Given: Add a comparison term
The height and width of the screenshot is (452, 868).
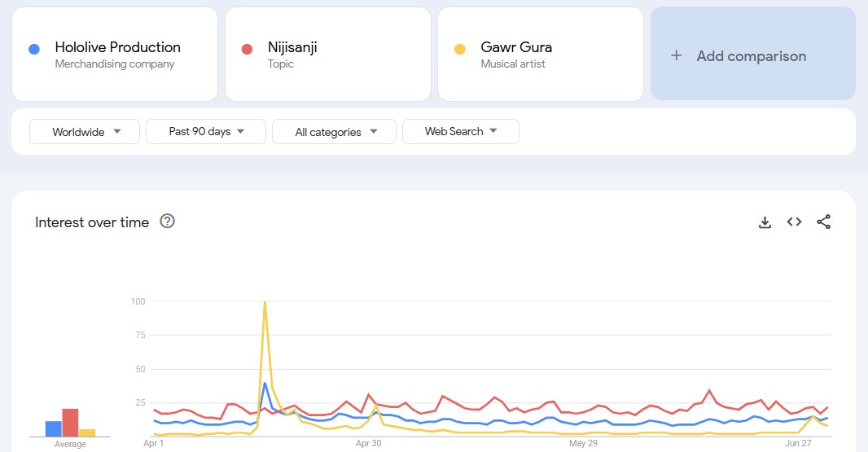Looking at the screenshot, I should coord(753,54).
